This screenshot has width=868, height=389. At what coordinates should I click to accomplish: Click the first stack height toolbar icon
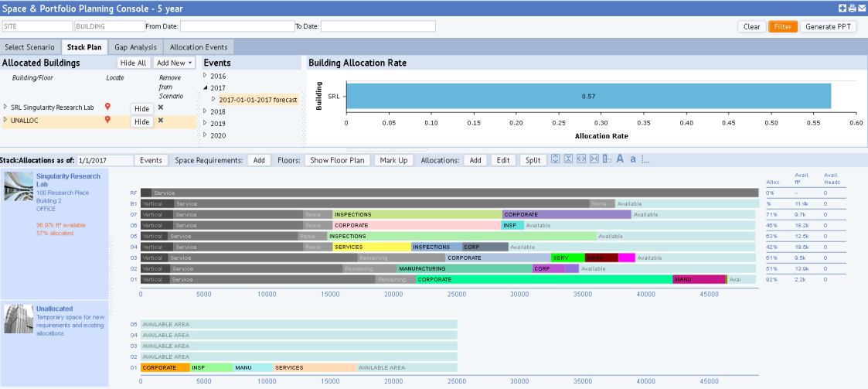click(555, 159)
